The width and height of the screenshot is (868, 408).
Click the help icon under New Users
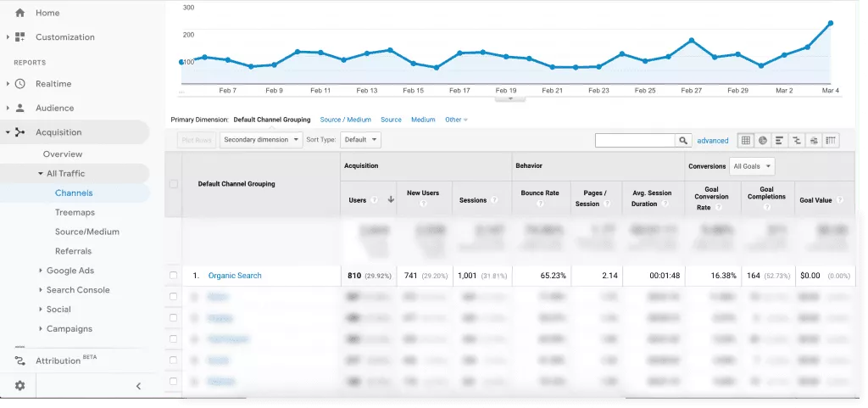pyautogui.click(x=423, y=204)
